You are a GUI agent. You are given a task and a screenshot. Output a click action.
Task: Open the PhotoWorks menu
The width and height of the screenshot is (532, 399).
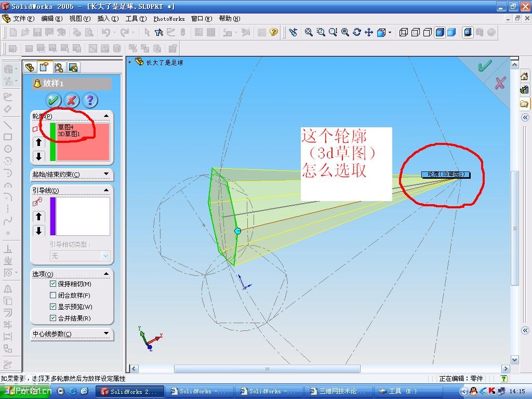(169, 19)
